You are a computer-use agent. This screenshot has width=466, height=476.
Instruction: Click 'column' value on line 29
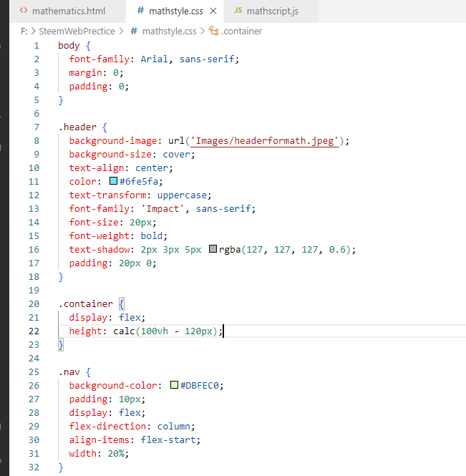(174, 426)
